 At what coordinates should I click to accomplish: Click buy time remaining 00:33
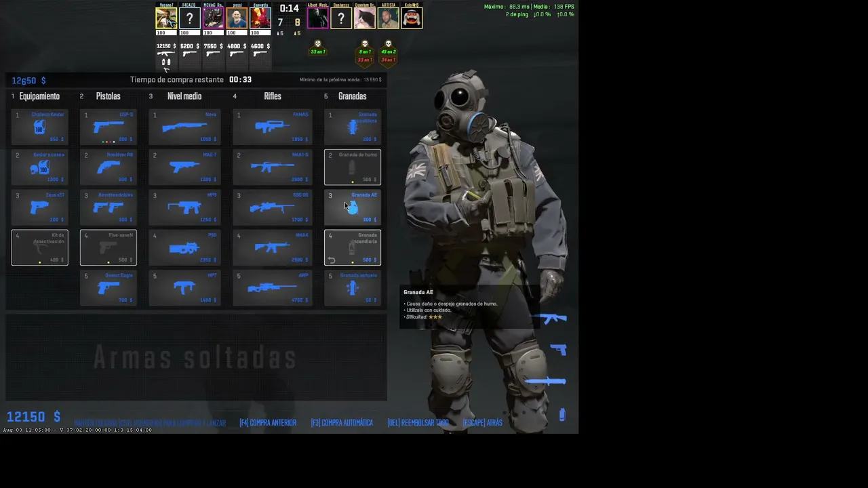point(241,79)
